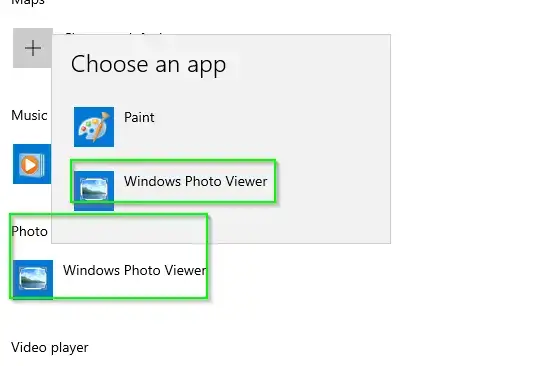Open the Music default app tile
540x366 pixels.
pos(32,164)
